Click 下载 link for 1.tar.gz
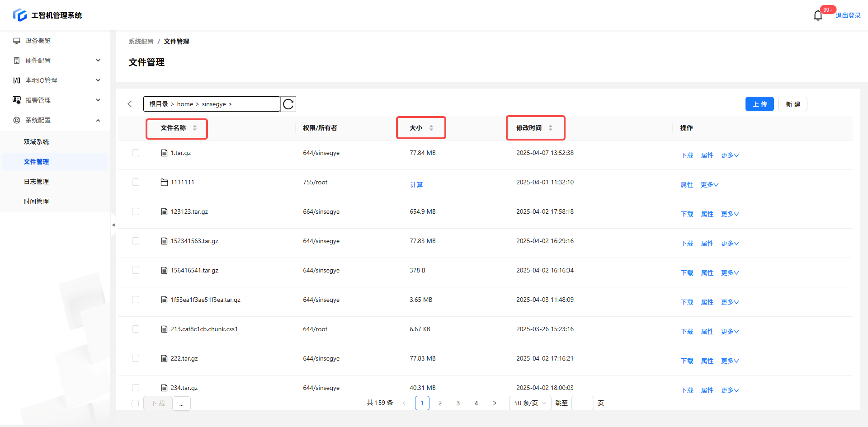868x427 pixels. click(x=687, y=155)
